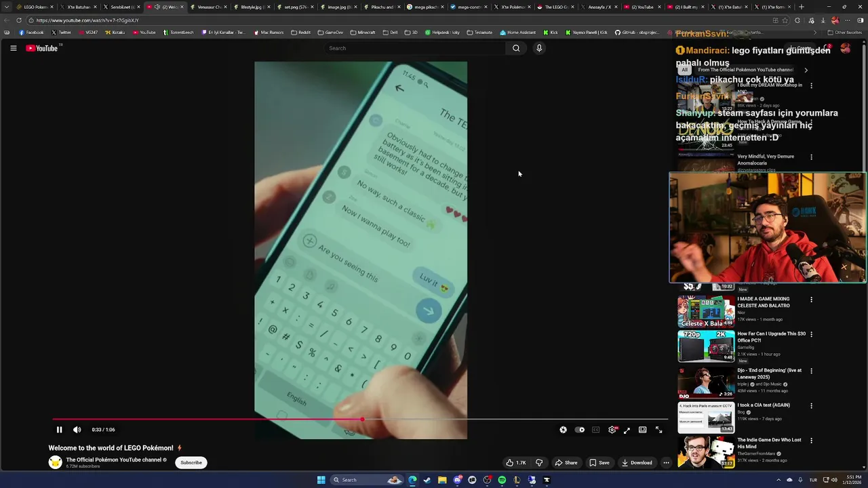Open the Kotaku bookmark
This screenshot has height=488, width=868.
pyautogui.click(x=115, y=33)
